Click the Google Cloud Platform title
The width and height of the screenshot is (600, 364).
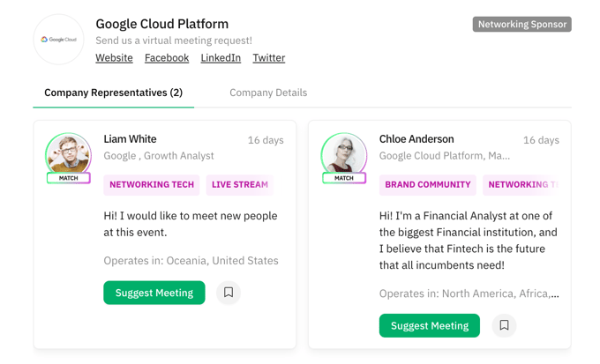tap(161, 24)
